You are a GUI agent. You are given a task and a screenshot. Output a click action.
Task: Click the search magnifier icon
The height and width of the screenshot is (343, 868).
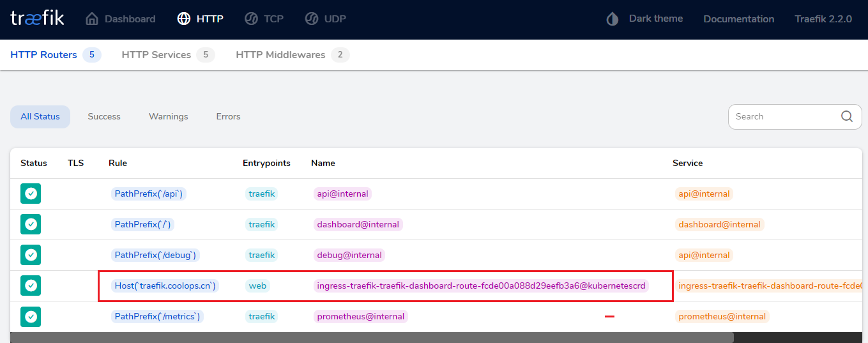pyautogui.click(x=847, y=116)
